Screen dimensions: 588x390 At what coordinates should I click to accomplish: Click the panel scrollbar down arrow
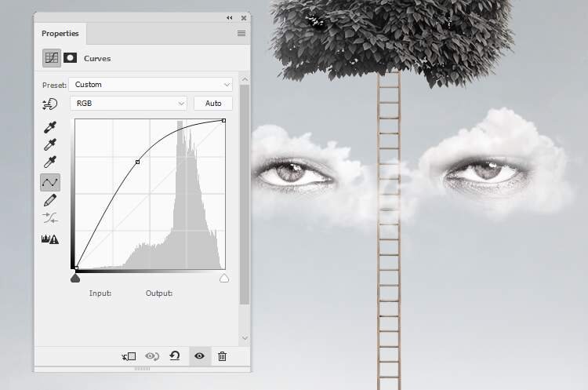click(x=245, y=338)
